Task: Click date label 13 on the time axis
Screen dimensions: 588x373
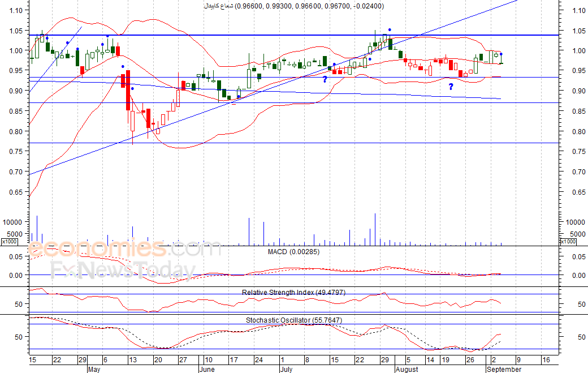Action: (133, 360)
